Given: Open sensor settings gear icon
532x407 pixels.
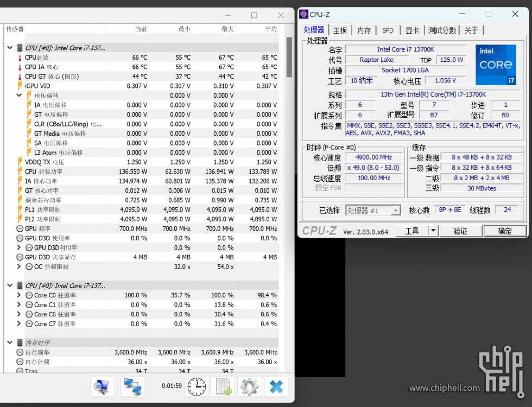Looking at the screenshot, I should click(249, 386).
